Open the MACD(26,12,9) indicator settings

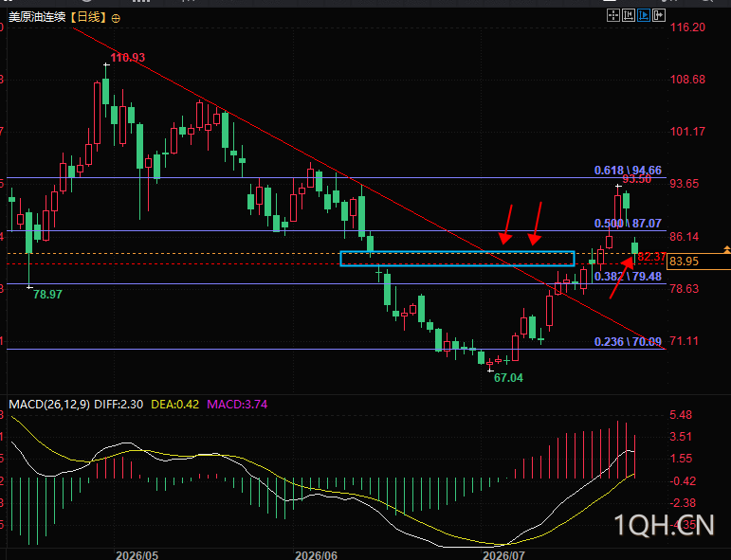click(x=49, y=404)
